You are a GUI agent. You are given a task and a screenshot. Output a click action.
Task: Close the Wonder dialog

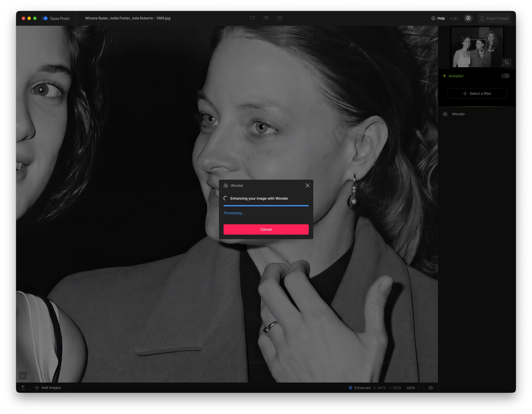point(307,185)
